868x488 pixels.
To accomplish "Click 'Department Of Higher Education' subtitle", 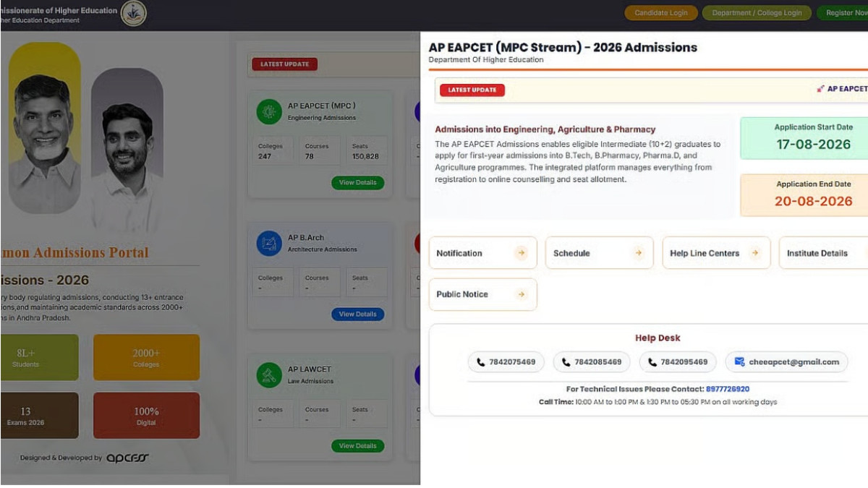I will pos(485,60).
